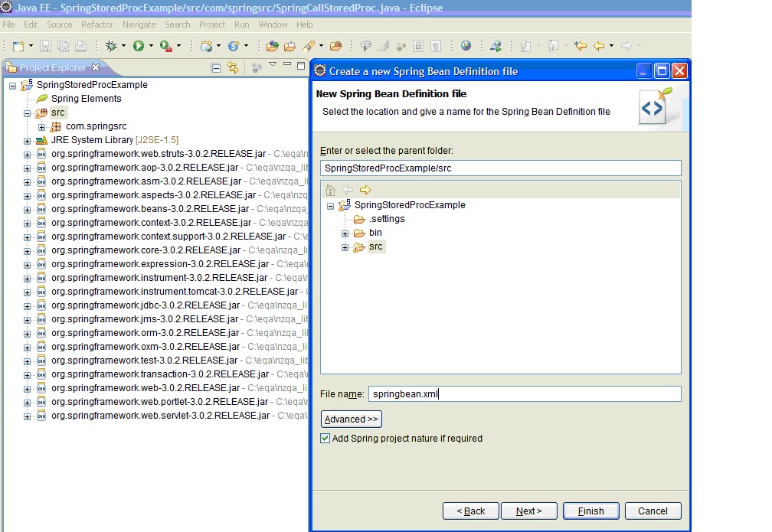The width and height of the screenshot is (772, 532).
Task: Open the Refactor menu
Action: (97, 24)
